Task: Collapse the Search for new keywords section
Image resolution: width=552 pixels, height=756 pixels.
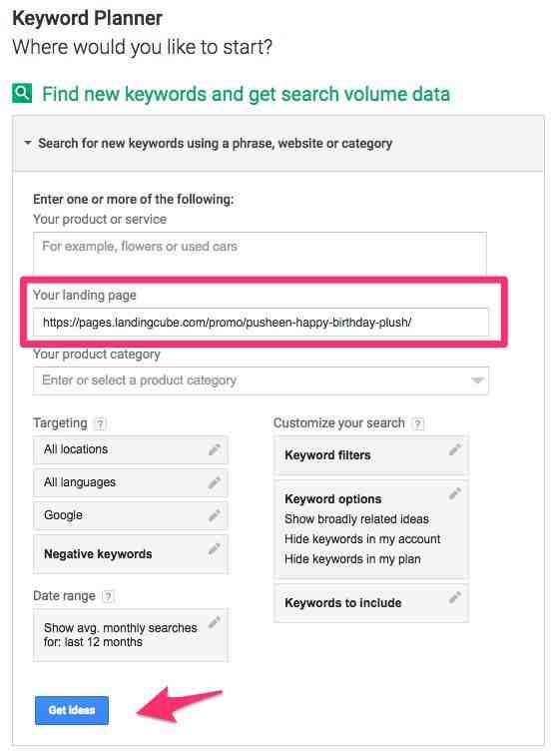Action: [28, 143]
